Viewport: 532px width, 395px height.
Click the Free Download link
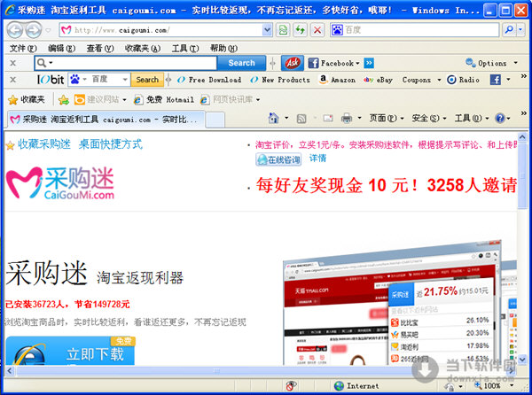(x=209, y=80)
